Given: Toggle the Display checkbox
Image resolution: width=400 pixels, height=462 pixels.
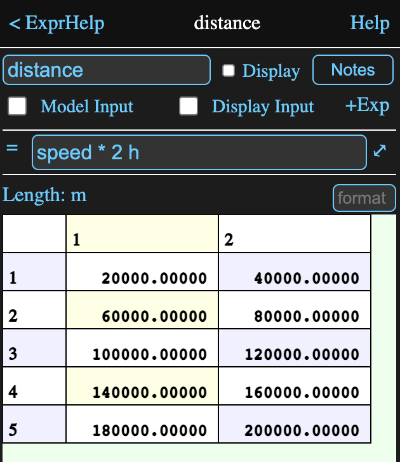Looking at the screenshot, I should click(228, 71).
